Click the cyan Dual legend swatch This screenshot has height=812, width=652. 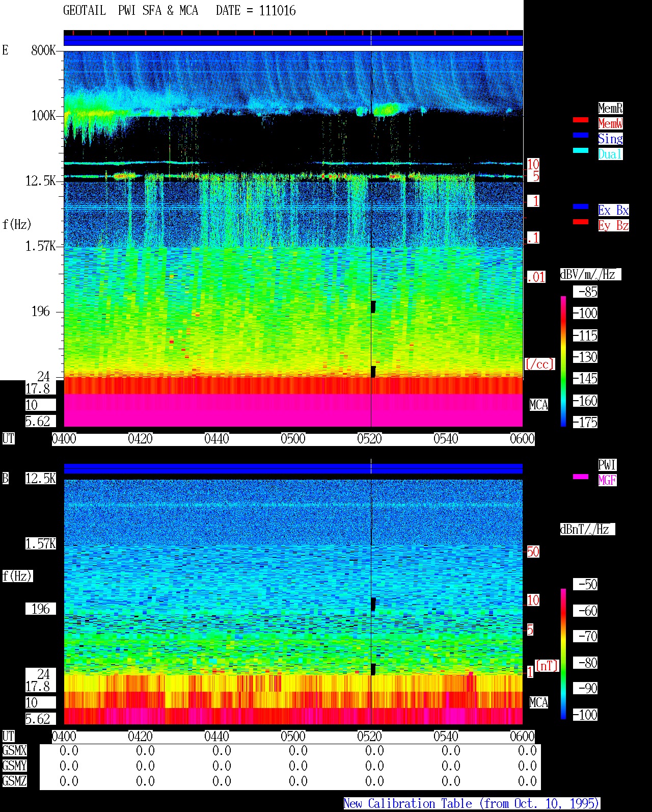coord(581,150)
